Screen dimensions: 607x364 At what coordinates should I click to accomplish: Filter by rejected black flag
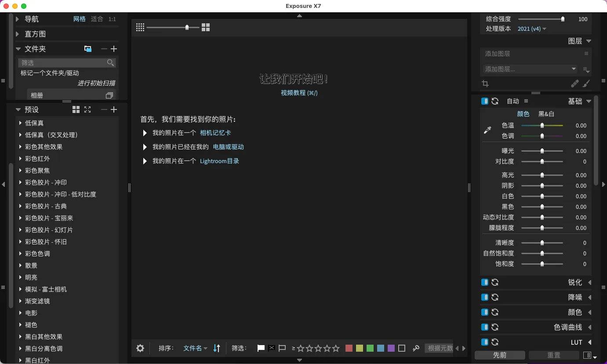272,348
